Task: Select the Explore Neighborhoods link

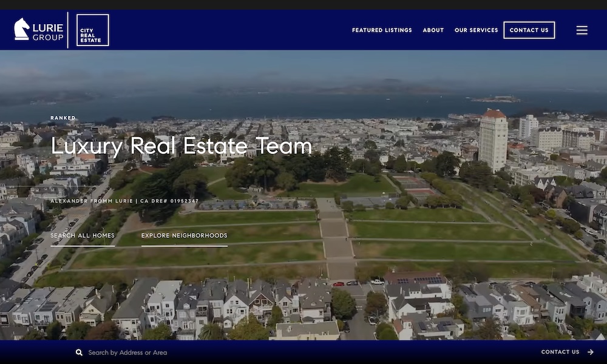Action: (x=185, y=235)
